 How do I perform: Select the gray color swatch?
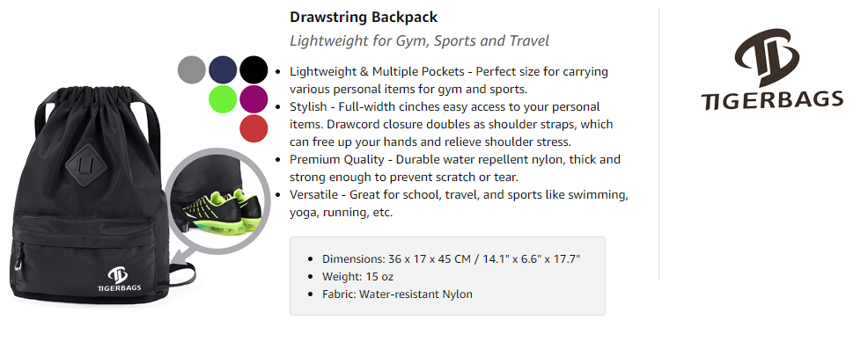click(192, 69)
